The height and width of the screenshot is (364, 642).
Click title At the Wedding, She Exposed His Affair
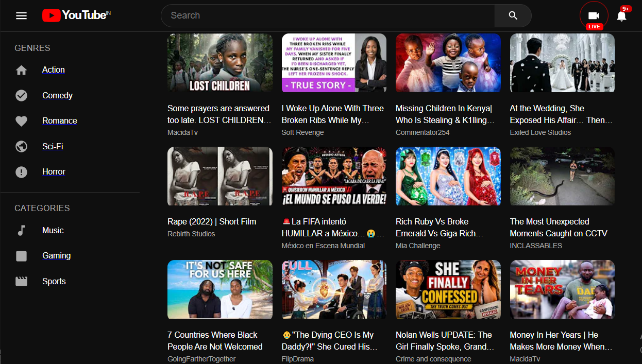pyautogui.click(x=561, y=114)
